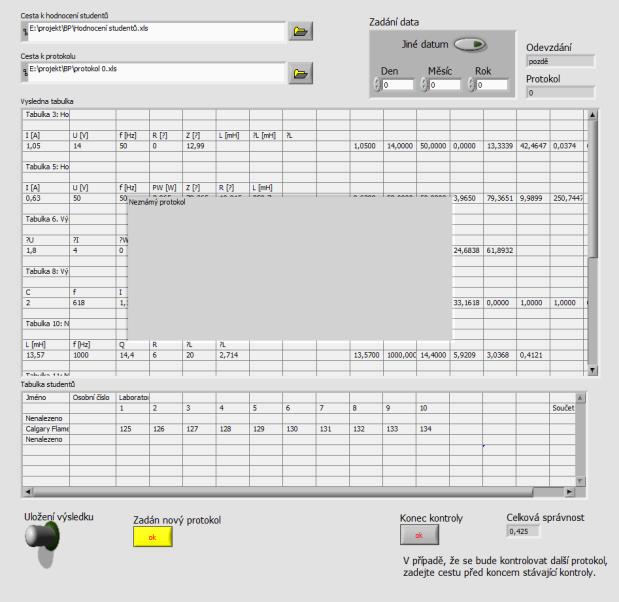Image resolution: width=619 pixels, height=602 pixels.
Task: Focus the Den number field
Action: point(398,85)
